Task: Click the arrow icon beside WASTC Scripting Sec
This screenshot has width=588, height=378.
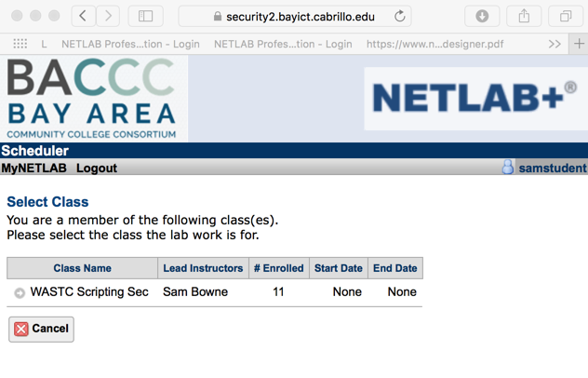Action: (20, 293)
